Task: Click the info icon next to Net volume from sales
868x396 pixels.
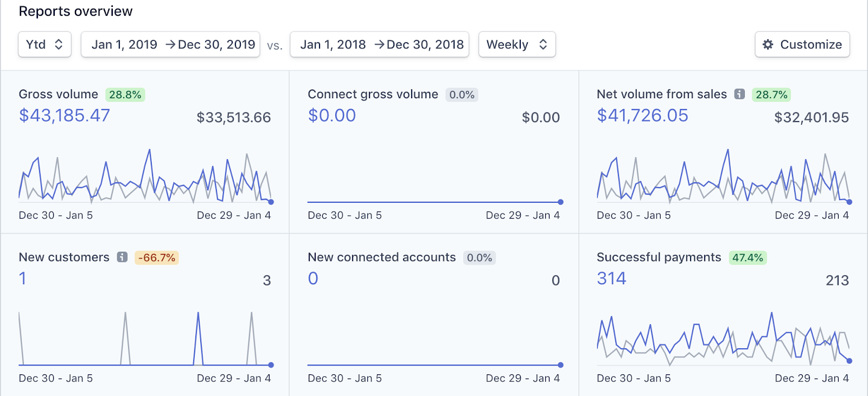Action: (739, 94)
